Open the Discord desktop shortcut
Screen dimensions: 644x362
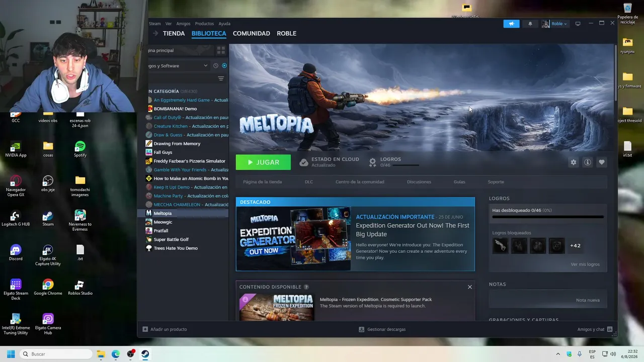(x=16, y=252)
